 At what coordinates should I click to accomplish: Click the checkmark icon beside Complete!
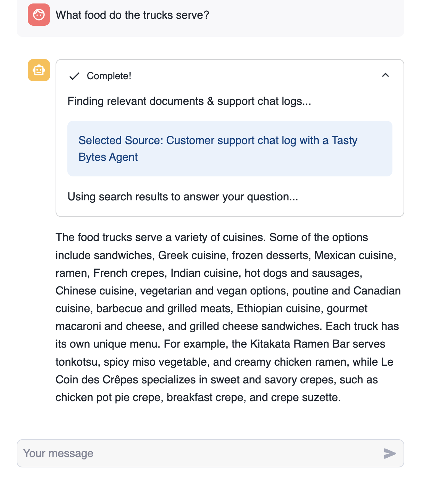click(x=74, y=76)
